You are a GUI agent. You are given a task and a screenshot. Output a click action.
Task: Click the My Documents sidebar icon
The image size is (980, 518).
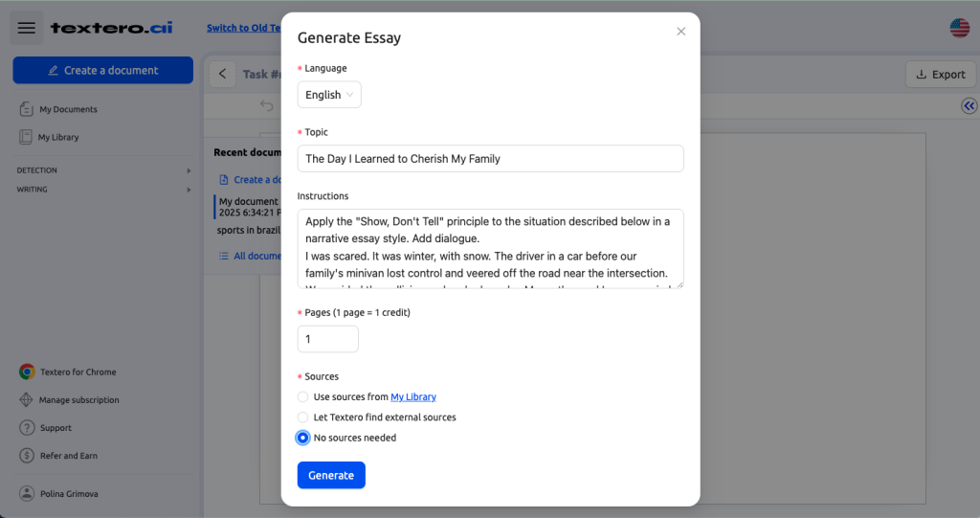(x=26, y=109)
